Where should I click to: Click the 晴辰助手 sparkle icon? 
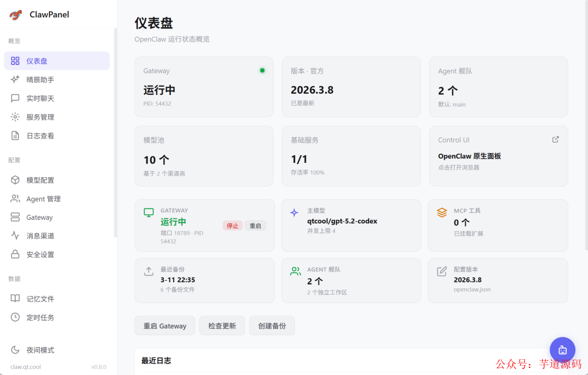tap(15, 80)
